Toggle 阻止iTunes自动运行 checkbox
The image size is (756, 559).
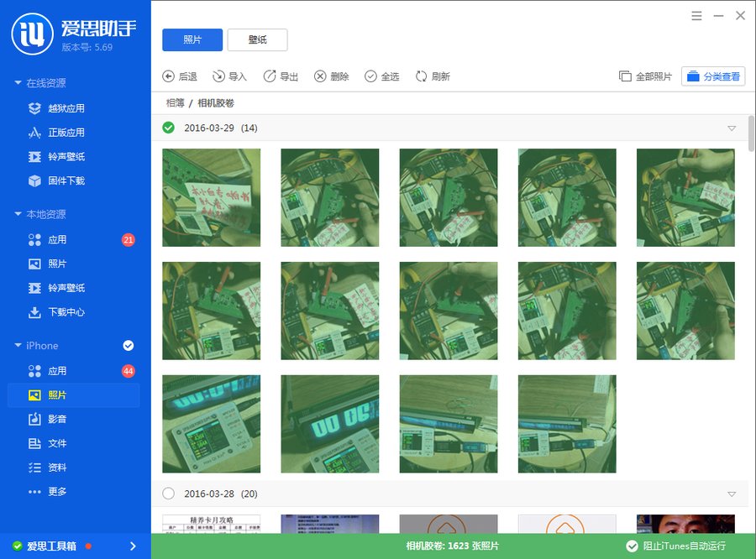632,546
